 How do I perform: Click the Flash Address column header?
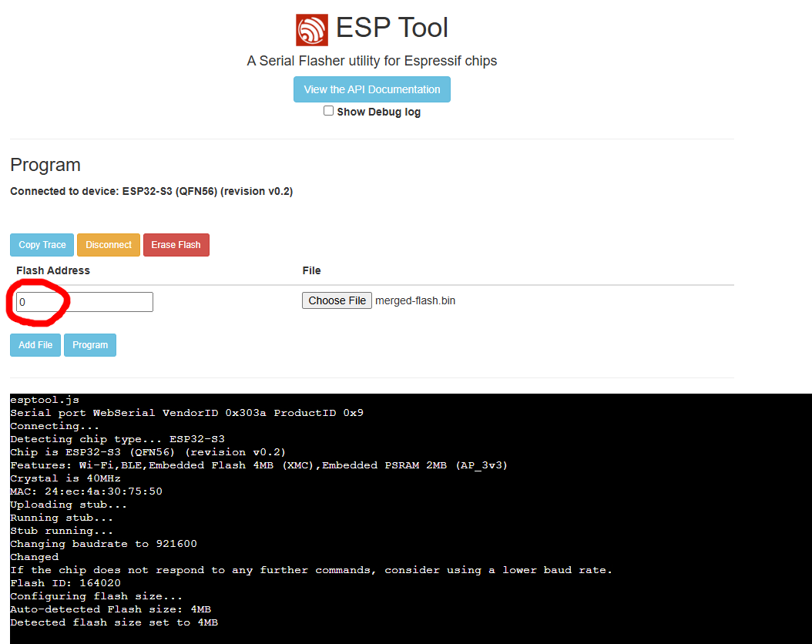(x=53, y=270)
